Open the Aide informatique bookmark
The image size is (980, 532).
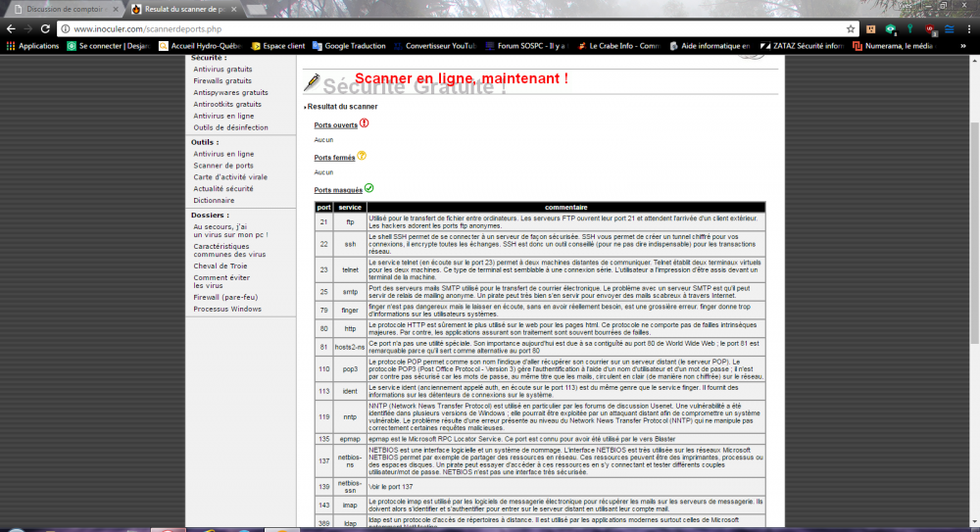pyautogui.click(x=710, y=46)
